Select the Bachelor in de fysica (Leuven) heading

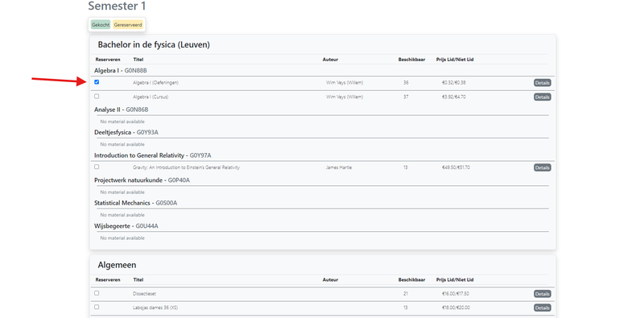tap(154, 45)
